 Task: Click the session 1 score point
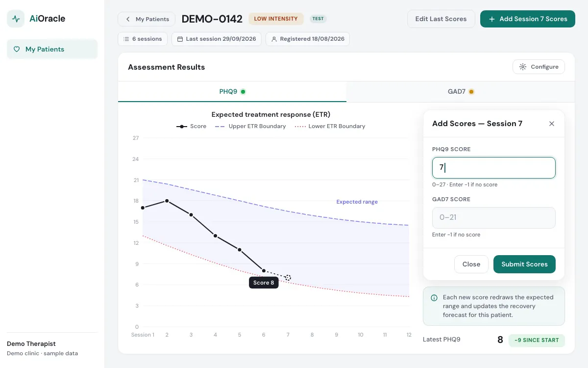pyautogui.click(x=143, y=208)
